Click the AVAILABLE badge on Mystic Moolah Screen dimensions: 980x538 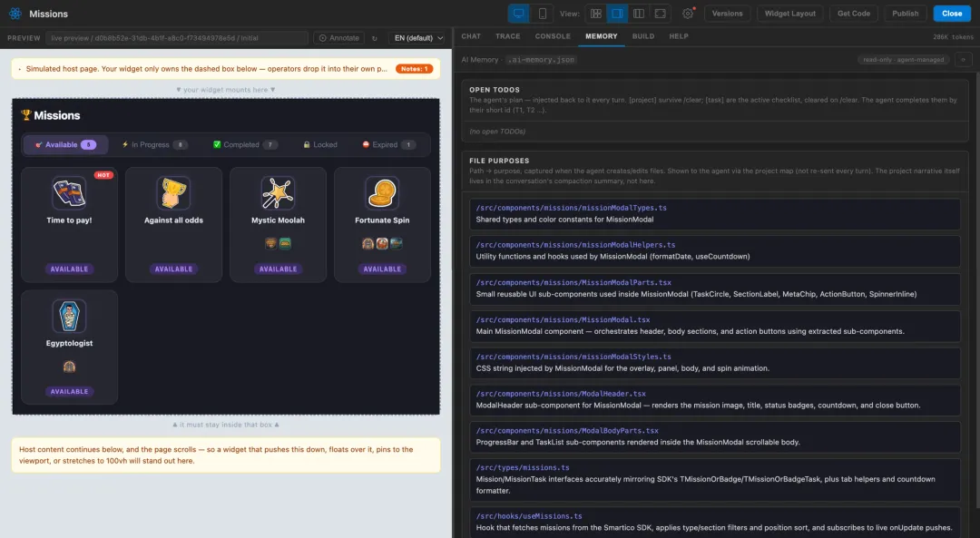pyautogui.click(x=278, y=269)
